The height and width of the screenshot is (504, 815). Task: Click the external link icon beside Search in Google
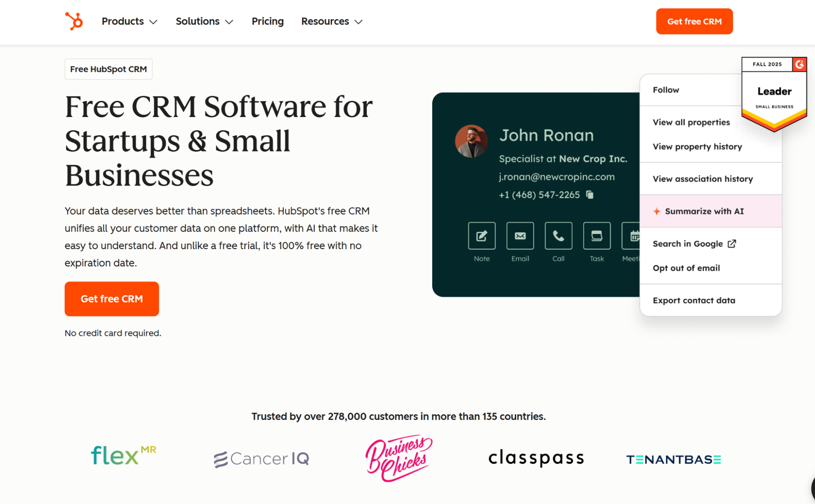[732, 243]
